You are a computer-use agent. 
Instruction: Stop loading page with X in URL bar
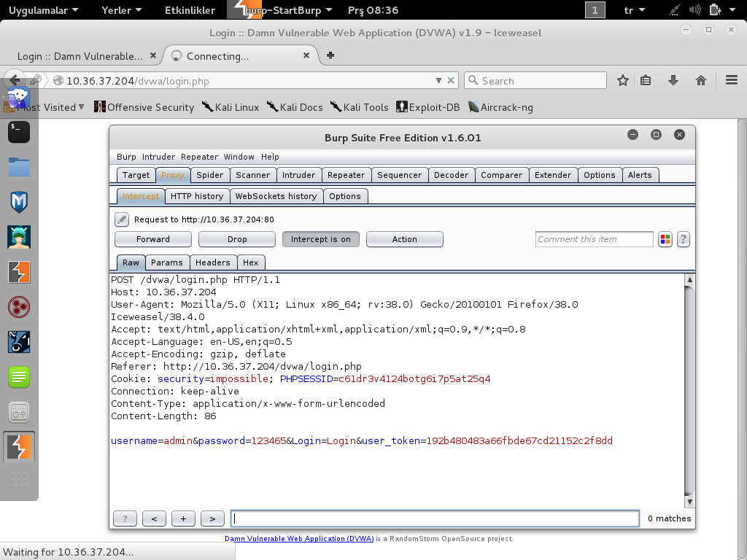[451, 80]
